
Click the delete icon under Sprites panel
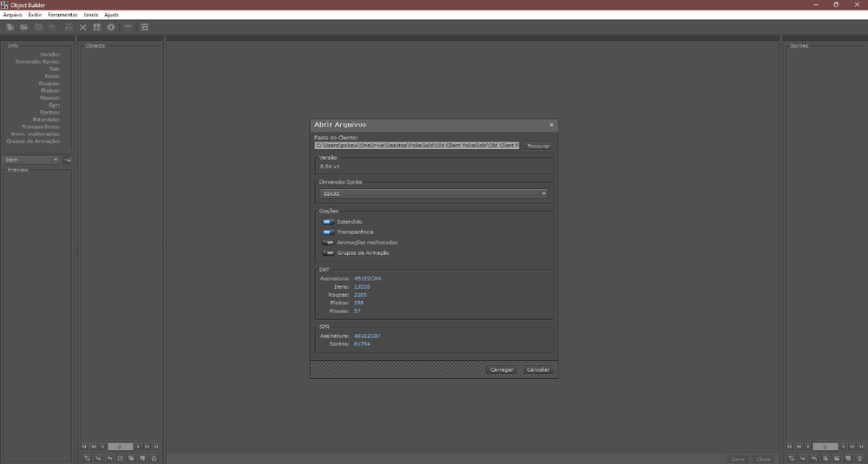pyautogui.click(x=859, y=458)
